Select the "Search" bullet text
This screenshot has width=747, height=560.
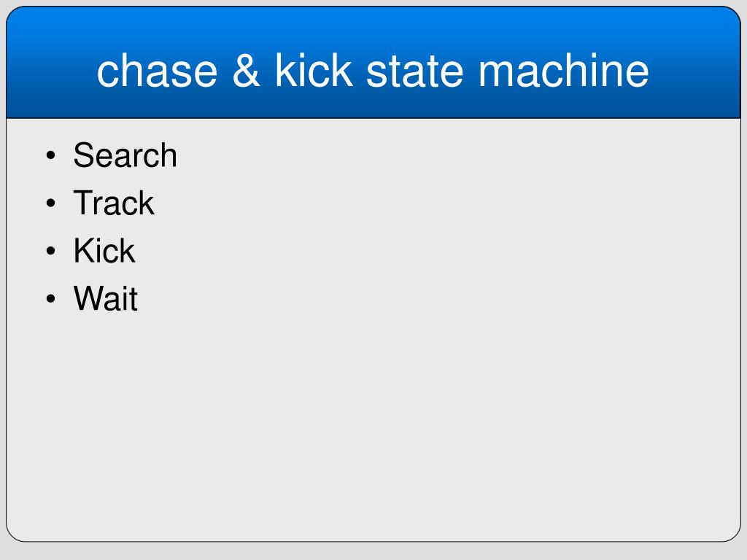pyautogui.click(x=125, y=155)
